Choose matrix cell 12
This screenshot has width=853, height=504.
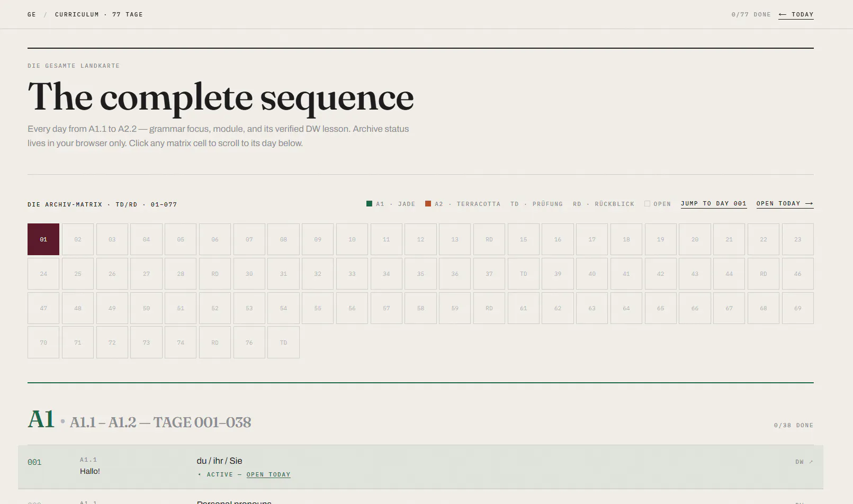click(420, 239)
